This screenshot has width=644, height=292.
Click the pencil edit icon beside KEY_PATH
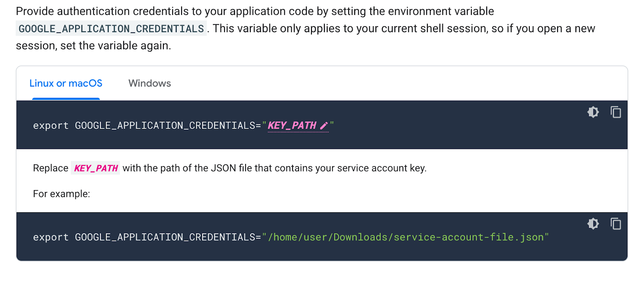tap(324, 126)
